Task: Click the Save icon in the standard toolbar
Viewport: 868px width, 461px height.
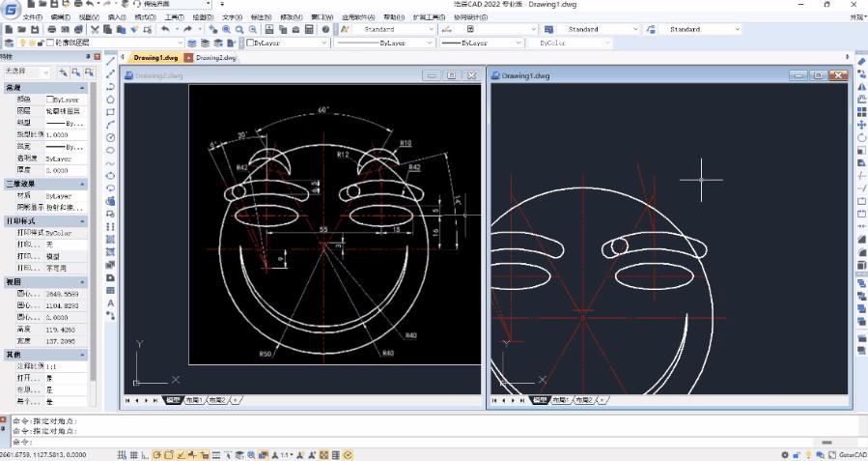Action: pos(36,30)
